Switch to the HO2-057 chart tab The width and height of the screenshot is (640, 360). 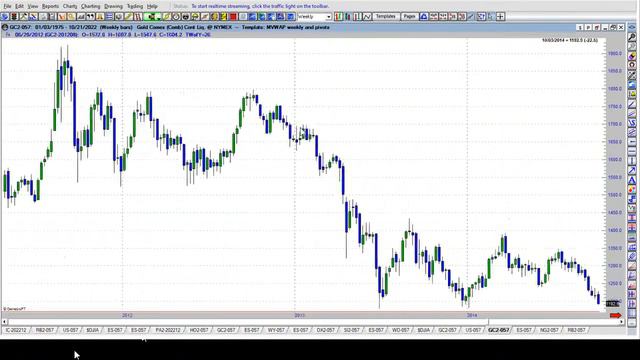tap(199, 330)
